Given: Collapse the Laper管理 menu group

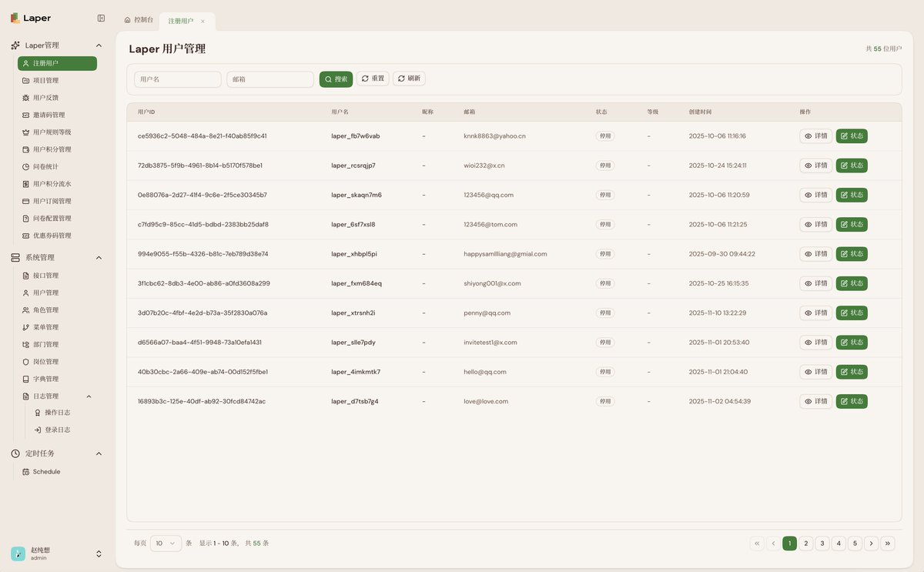Looking at the screenshot, I should click(99, 45).
